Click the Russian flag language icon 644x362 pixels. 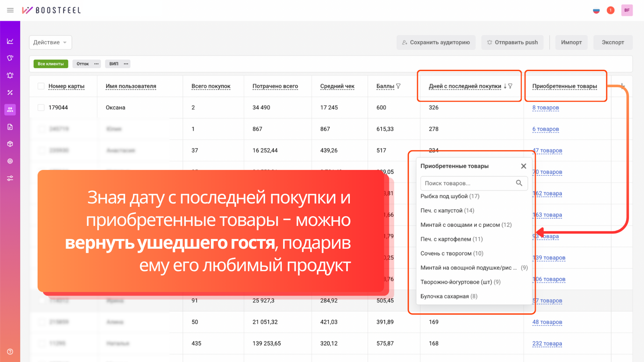click(x=596, y=10)
